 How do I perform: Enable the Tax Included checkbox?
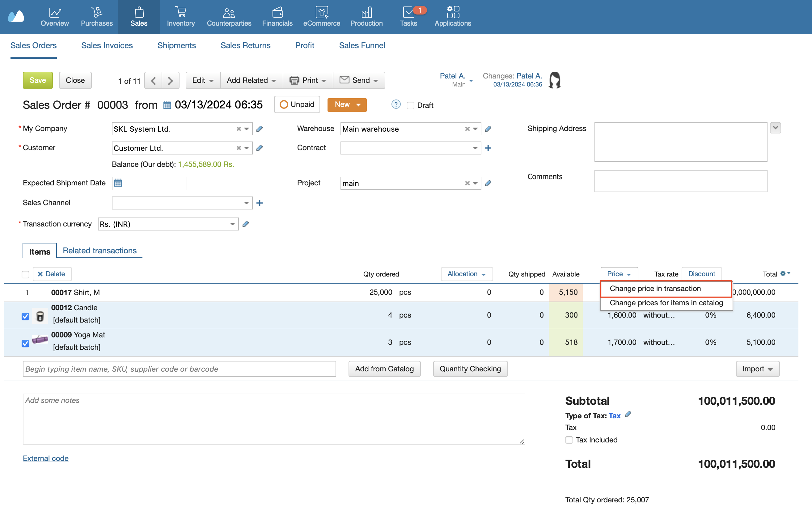click(569, 440)
